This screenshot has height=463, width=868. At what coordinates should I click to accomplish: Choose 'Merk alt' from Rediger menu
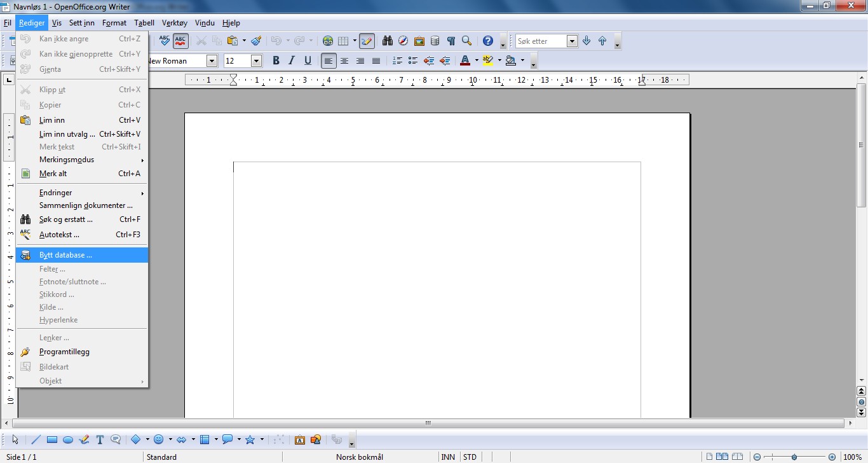coord(82,174)
